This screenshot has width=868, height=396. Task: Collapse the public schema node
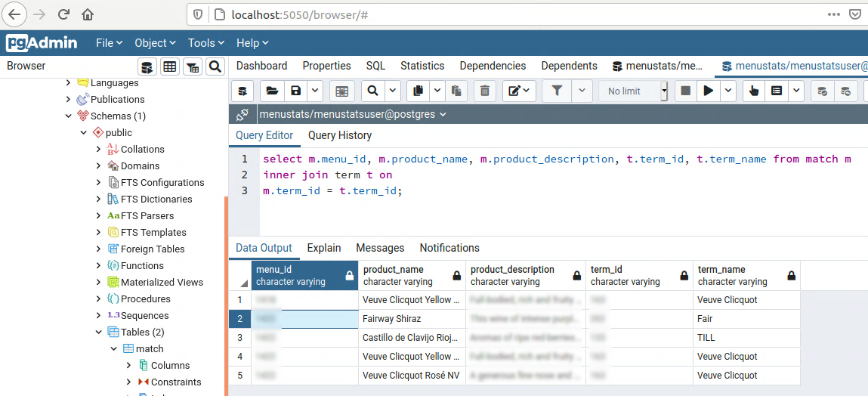(83, 132)
